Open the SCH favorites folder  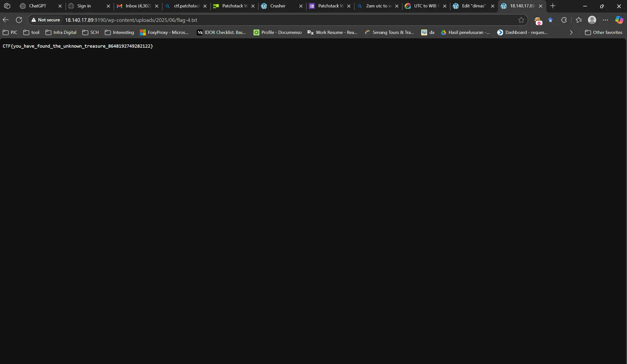[x=91, y=32]
